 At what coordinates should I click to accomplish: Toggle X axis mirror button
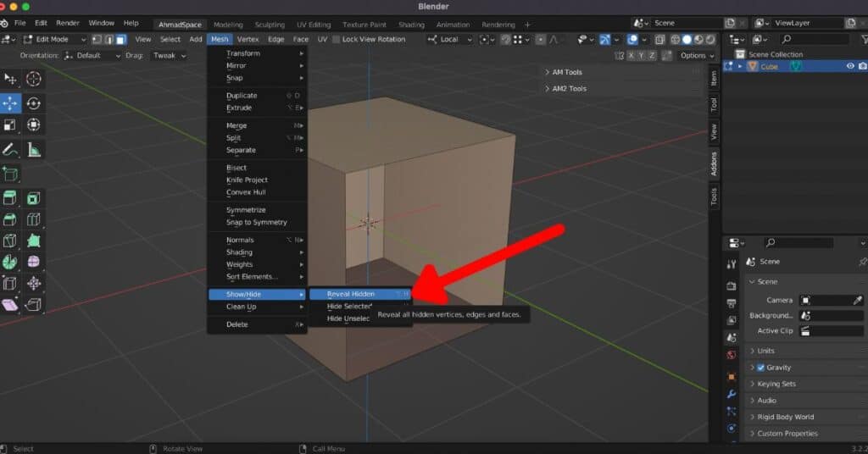coord(631,55)
